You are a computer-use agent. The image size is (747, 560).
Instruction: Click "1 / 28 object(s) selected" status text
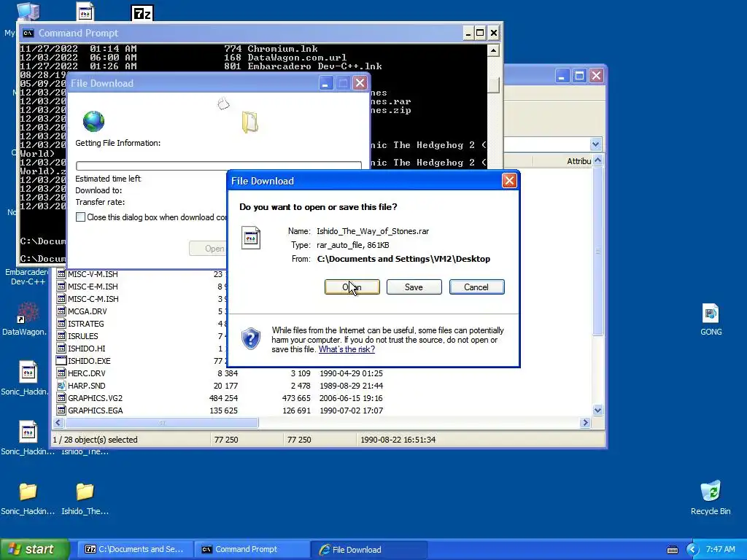pos(96,440)
